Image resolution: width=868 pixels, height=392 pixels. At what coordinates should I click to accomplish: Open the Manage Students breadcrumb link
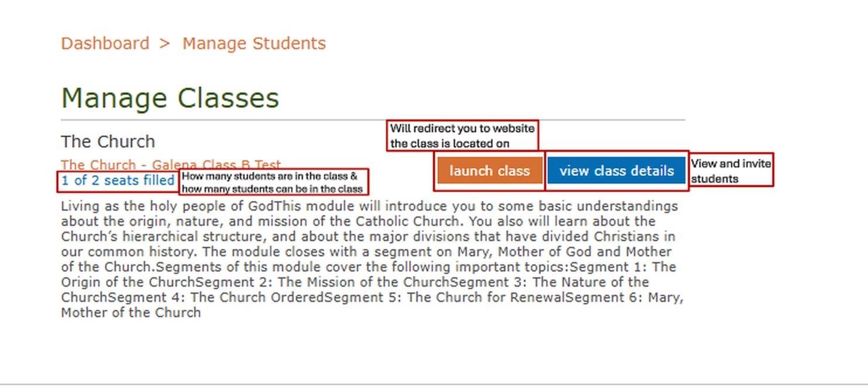pos(254,44)
